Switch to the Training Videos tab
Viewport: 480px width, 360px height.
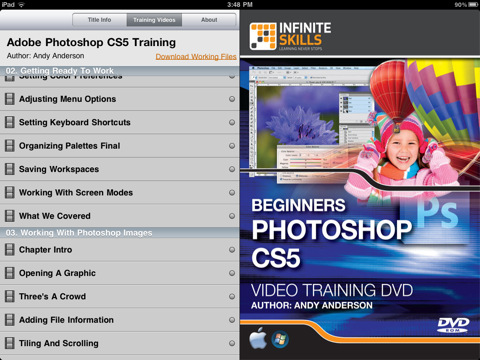[x=154, y=20]
